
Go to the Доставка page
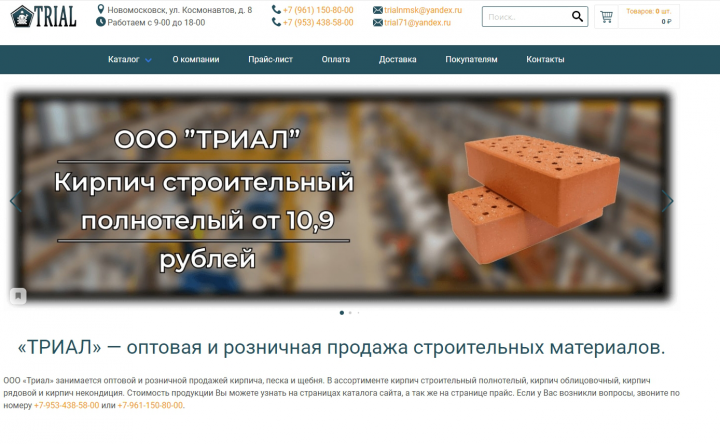pyautogui.click(x=398, y=59)
